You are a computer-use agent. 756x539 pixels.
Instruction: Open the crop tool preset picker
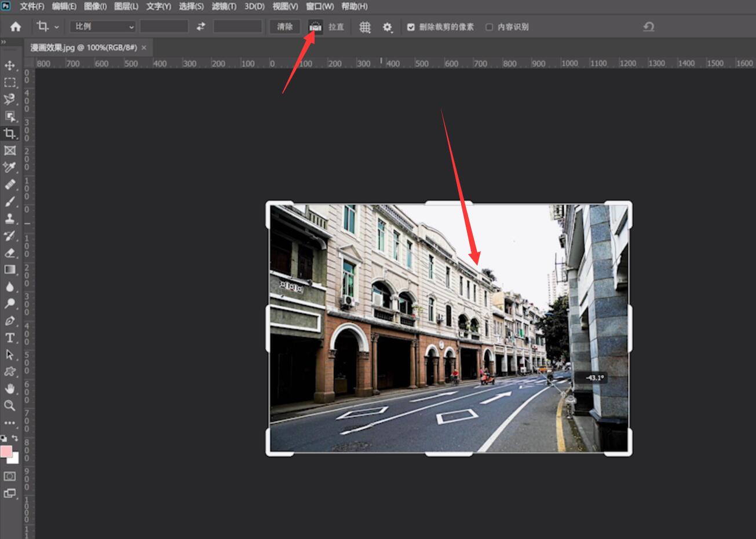click(x=48, y=27)
